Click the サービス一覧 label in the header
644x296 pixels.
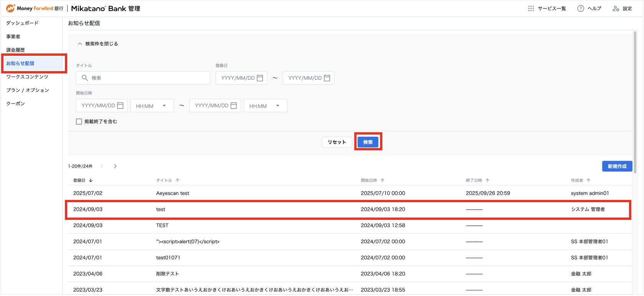552,8
